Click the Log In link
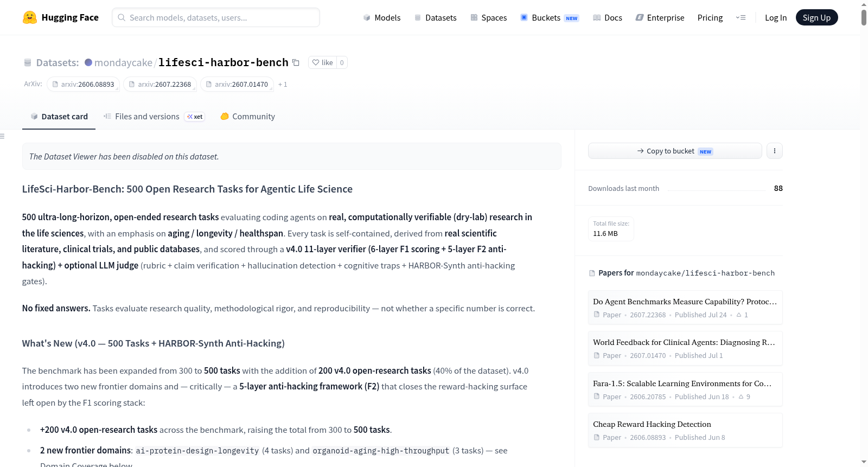The image size is (868, 467). click(776, 17)
